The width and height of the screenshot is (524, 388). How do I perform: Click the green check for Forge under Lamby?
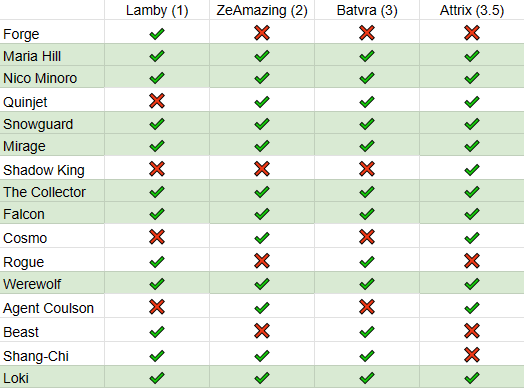(x=157, y=34)
